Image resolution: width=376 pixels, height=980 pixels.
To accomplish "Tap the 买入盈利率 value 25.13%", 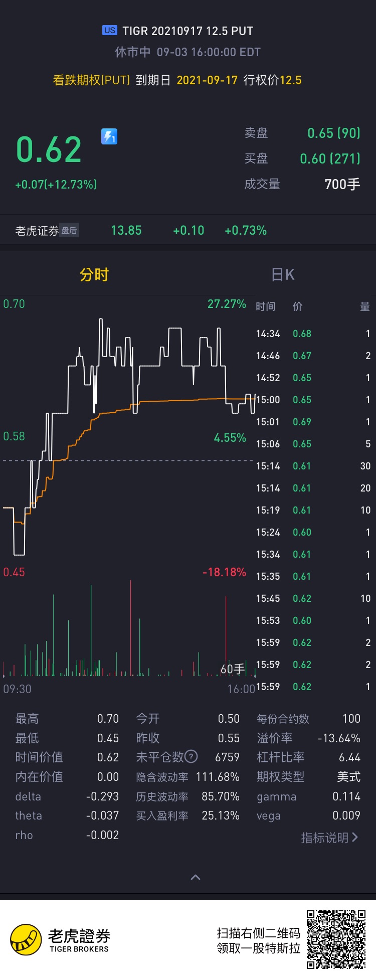I will coord(221,815).
